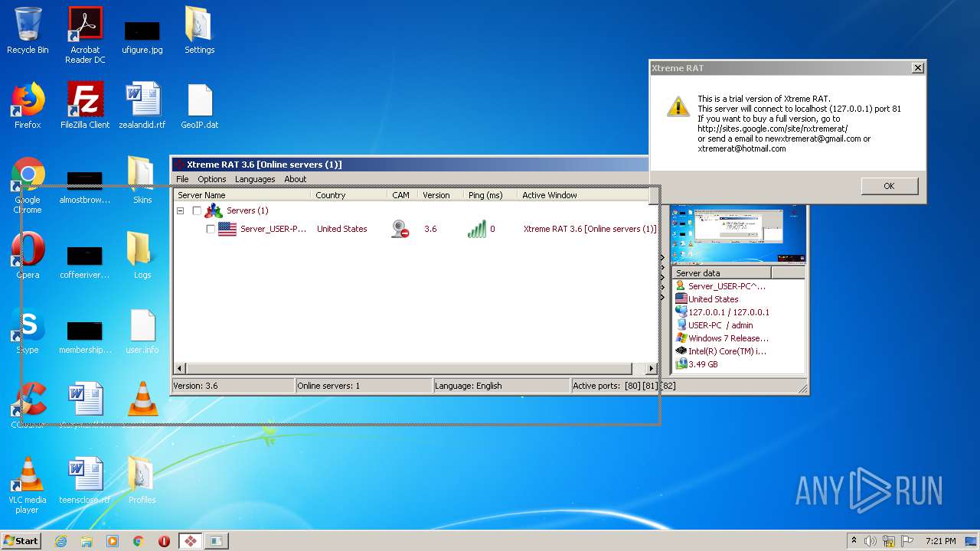The image size is (980, 551).
Task: Click the United States country cell in server row
Action: coord(341,229)
